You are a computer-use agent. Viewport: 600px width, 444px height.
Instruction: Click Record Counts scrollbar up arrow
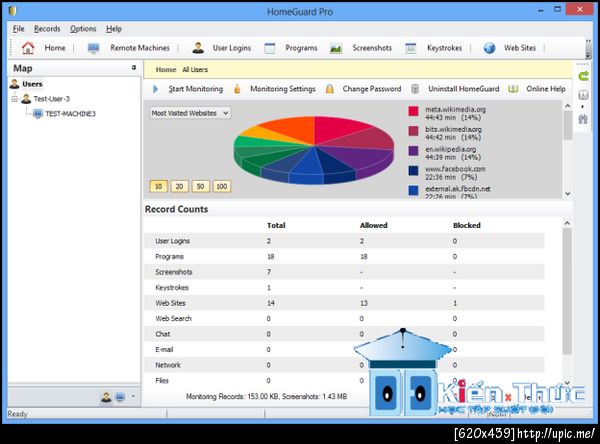click(567, 223)
